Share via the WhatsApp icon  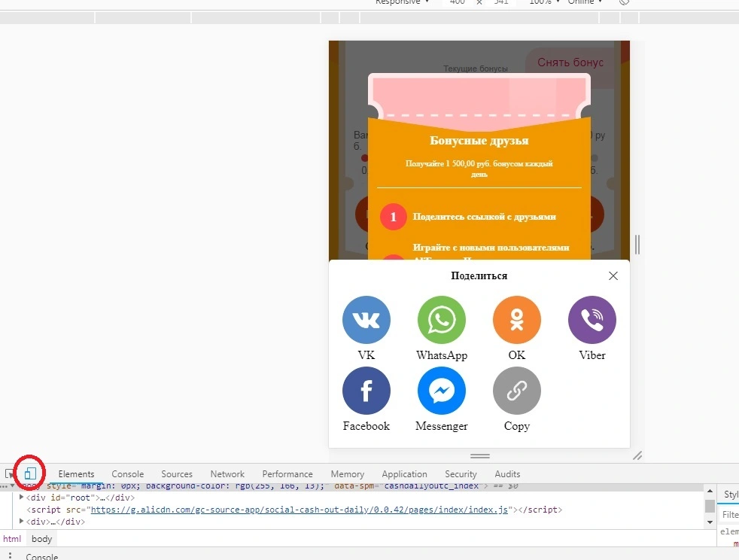coord(442,320)
